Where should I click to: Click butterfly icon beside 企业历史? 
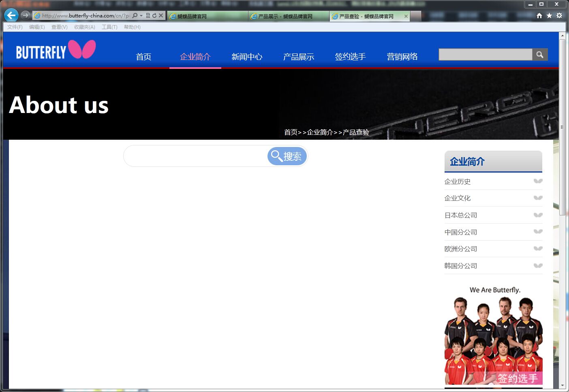coord(538,181)
